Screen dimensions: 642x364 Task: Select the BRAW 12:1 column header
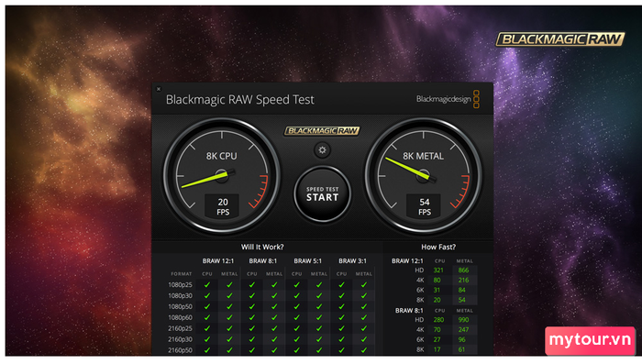pos(218,260)
